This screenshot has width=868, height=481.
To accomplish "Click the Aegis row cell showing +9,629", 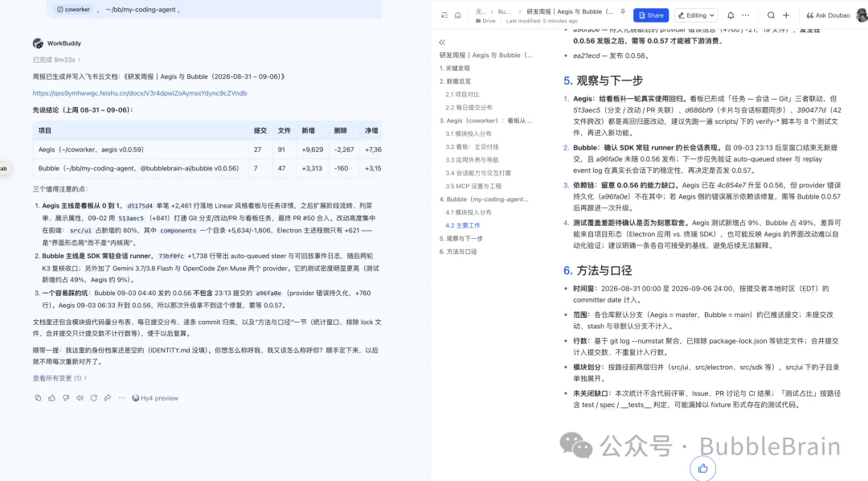I will [312, 150].
